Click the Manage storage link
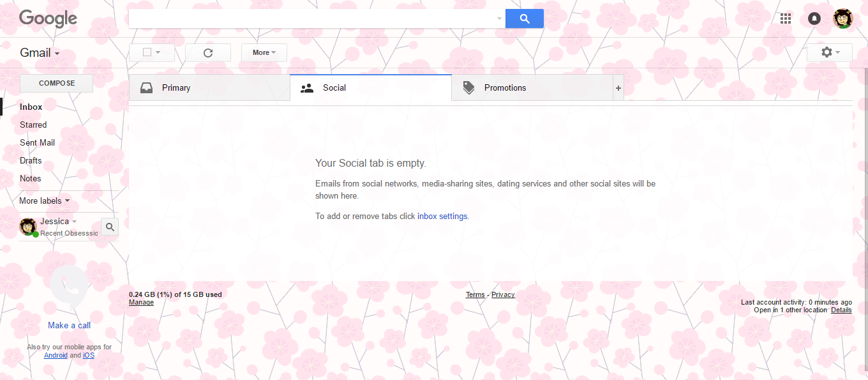The width and height of the screenshot is (868, 380). pos(141,303)
